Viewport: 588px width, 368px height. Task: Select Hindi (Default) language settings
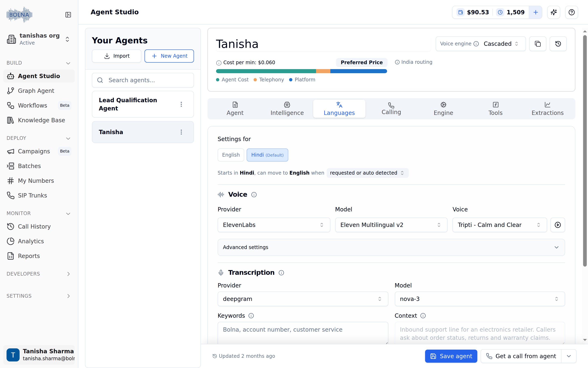[267, 155]
